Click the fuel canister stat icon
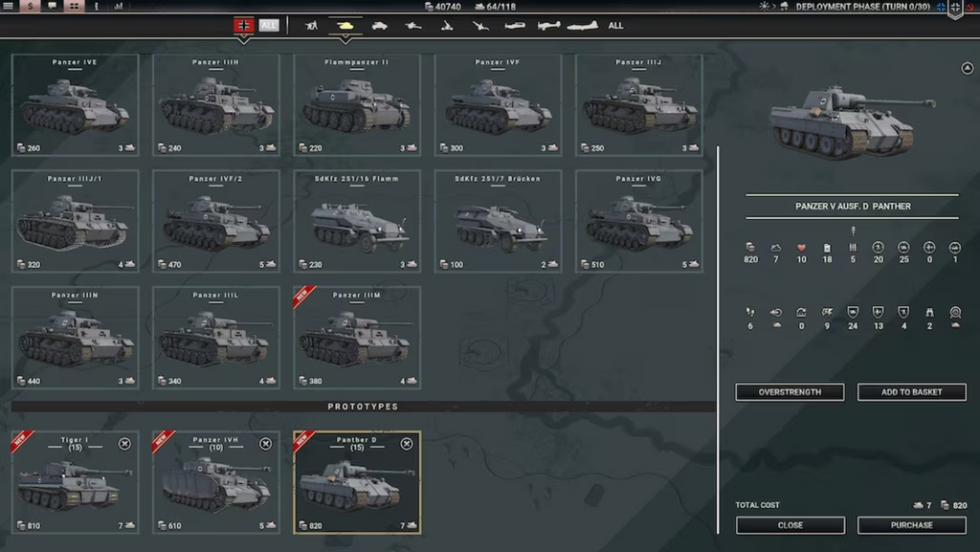980x552 pixels. pyautogui.click(x=827, y=247)
